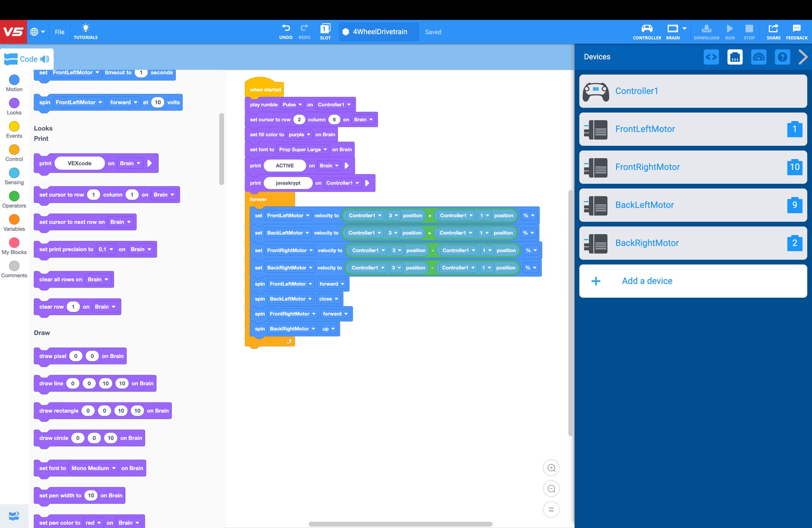Open the extensions icon at the palette bottom
This screenshot has height=528, width=812.
click(14, 516)
